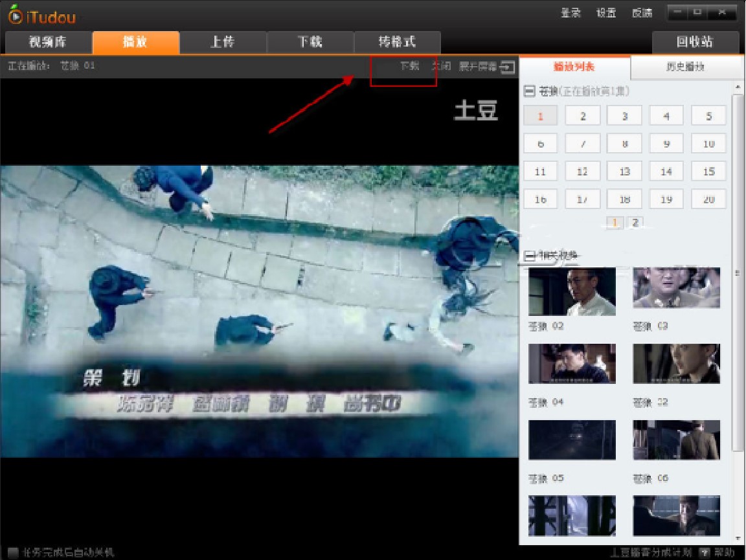
Task: Open the 回收站 tab
Action: point(695,42)
